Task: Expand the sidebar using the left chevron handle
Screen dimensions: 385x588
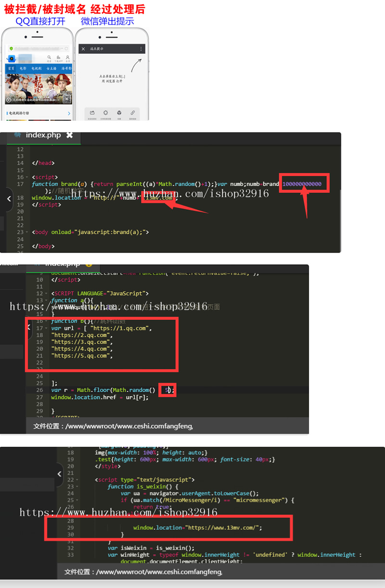Action: [9, 198]
